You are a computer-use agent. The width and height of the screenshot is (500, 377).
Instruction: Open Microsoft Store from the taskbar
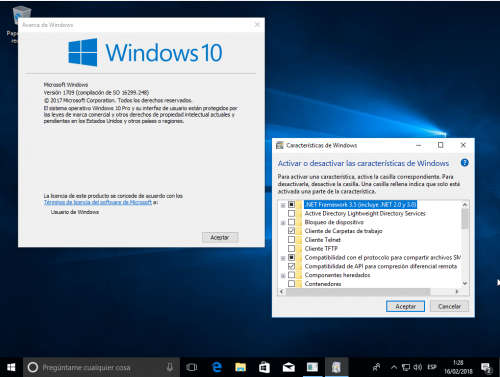(264, 367)
